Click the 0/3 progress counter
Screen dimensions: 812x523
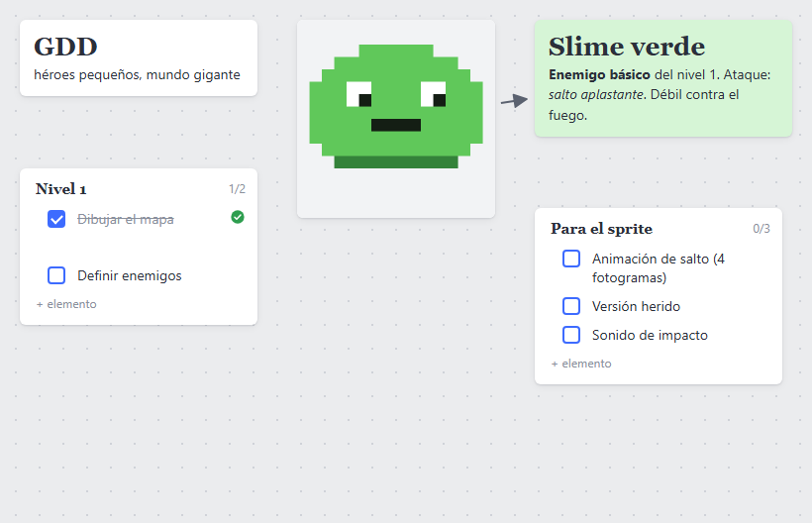[x=761, y=229]
